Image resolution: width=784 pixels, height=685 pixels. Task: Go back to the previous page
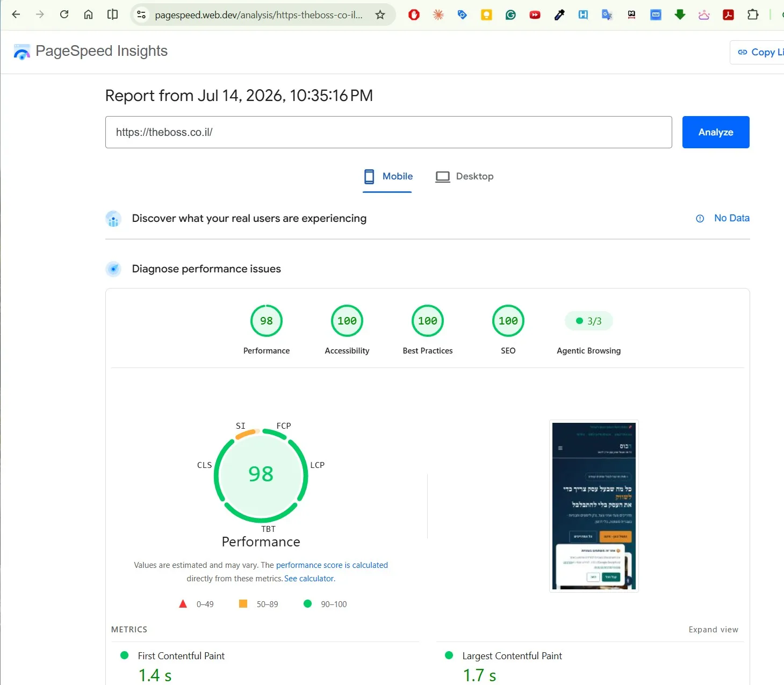(16, 15)
